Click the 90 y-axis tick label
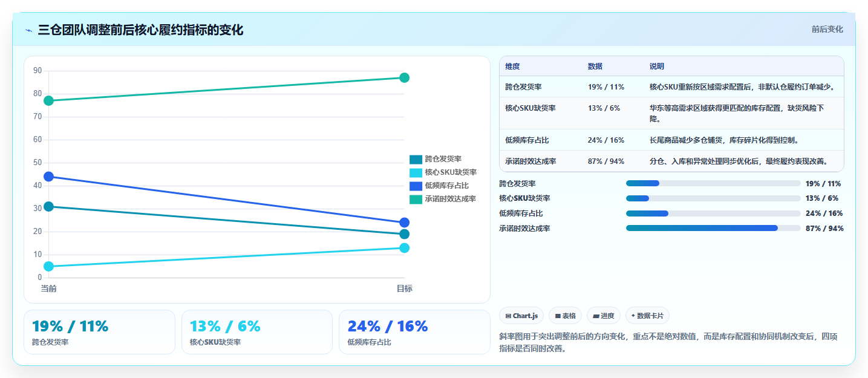This screenshot has height=378, width=868. click(x=38, y=71)
